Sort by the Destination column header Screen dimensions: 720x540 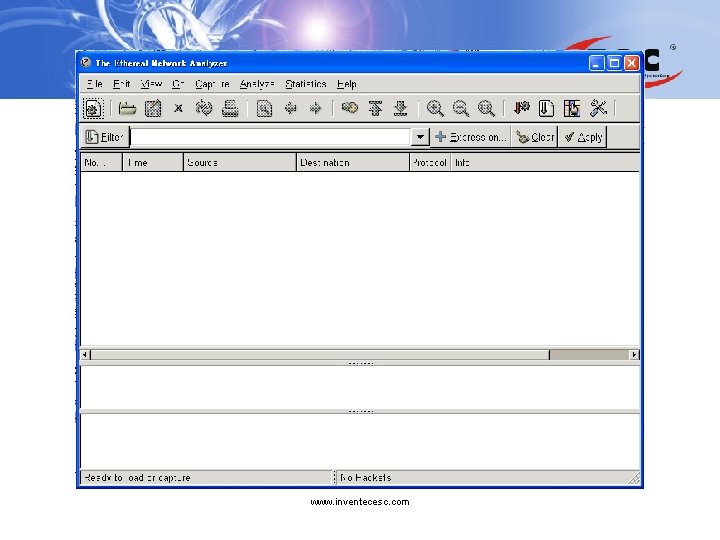(x=353, y=163)
